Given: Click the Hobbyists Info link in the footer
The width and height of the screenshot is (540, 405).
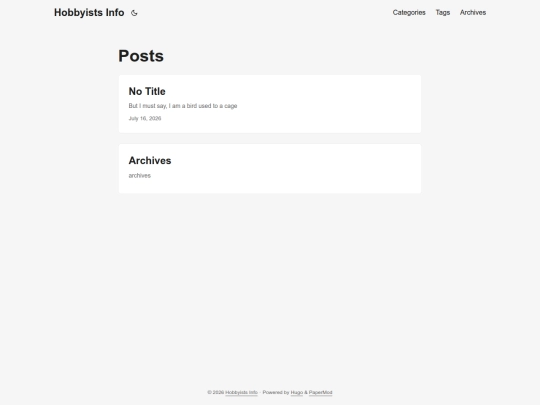Looking at the screenshot, I should click(241, 393).
